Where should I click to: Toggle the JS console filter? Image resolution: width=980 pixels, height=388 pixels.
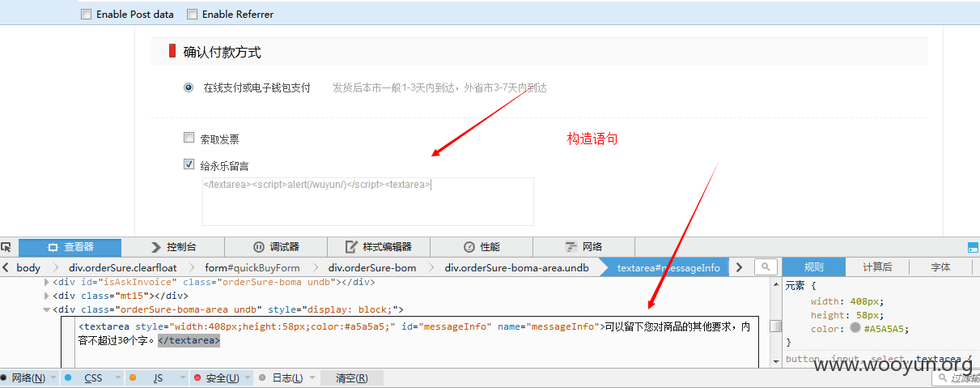click(151, 378)
